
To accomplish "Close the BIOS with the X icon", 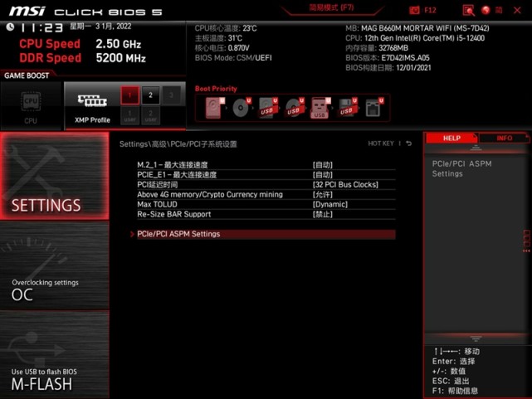I will click(x=517, y=10).
